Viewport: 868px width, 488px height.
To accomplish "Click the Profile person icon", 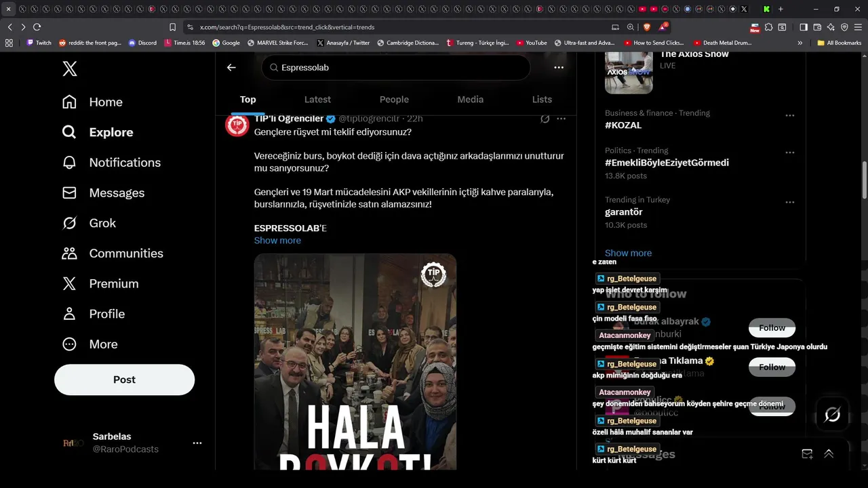I will (69, 314).
